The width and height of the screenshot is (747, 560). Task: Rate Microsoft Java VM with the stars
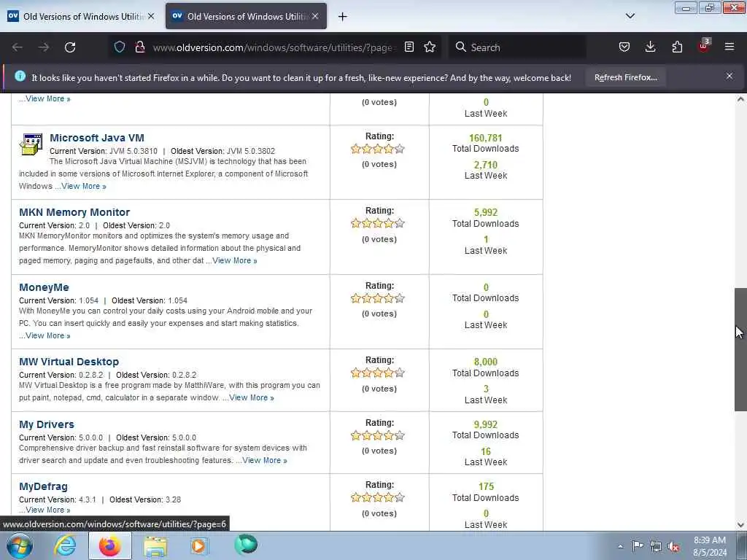click(x=377, y=149)
